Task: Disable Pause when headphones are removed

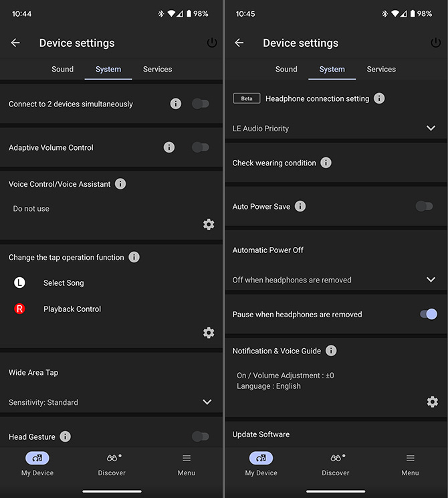Action: point(429,314)
